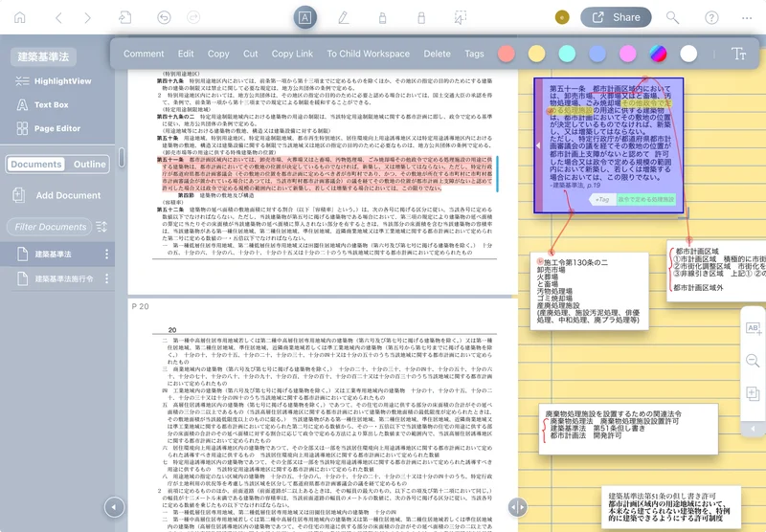Click the +Tag button on the note
Image resolution: width=766 pixels, height=532 pixels.
point(602,200)
